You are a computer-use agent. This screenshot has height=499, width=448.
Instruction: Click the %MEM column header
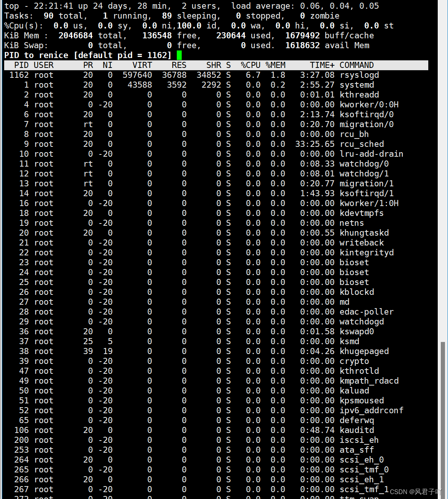click(x=275, y=65)
